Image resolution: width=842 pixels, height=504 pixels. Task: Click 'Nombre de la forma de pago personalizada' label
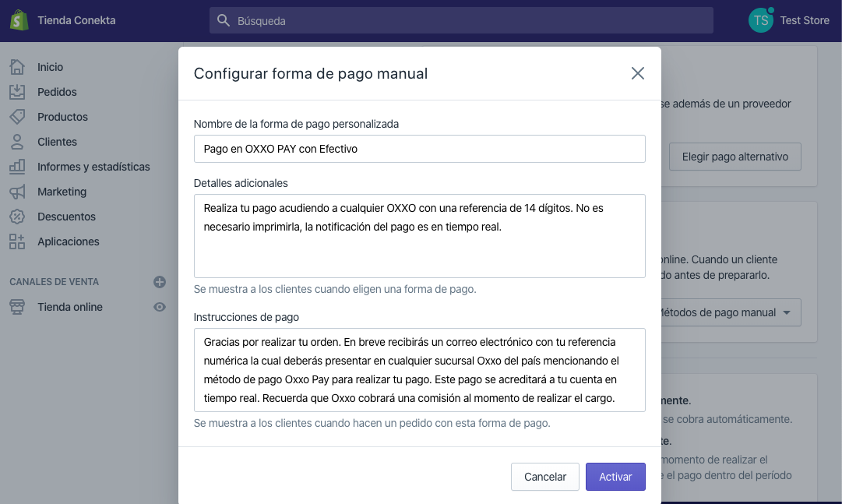click(296, 124)
